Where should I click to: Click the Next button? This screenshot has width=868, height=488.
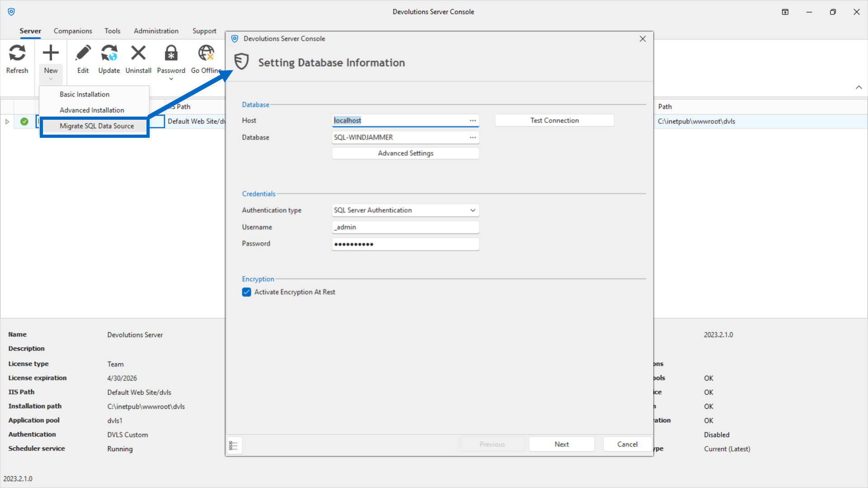[x=561, y=444]
